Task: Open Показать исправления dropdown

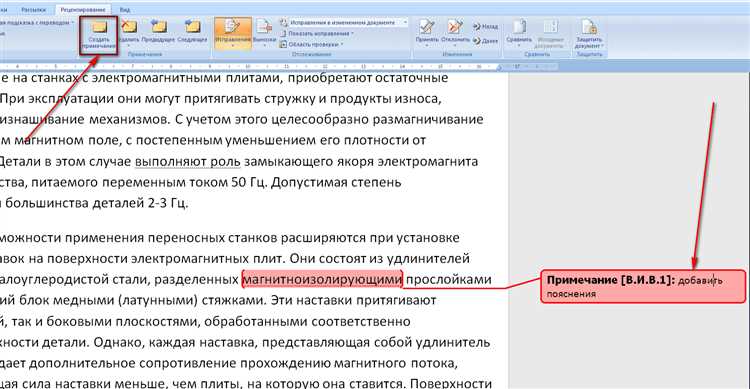Action: click(x=317, y=33)
